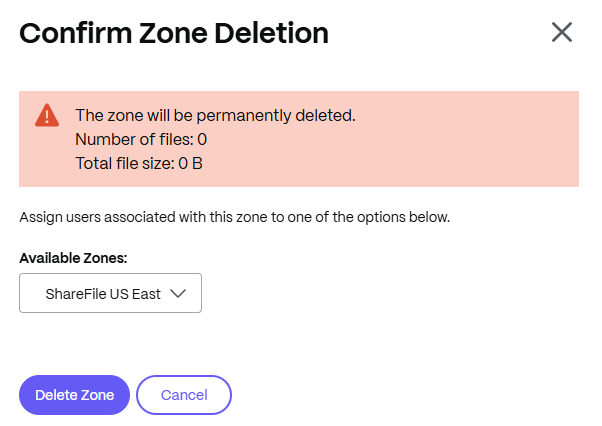Dismiss dialog using the X icon

562,32
